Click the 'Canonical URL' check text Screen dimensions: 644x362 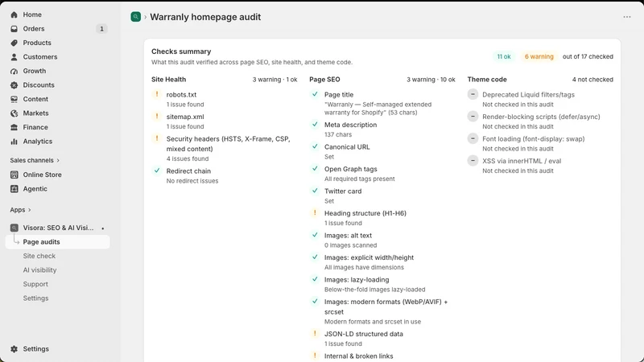coord(347,147)
